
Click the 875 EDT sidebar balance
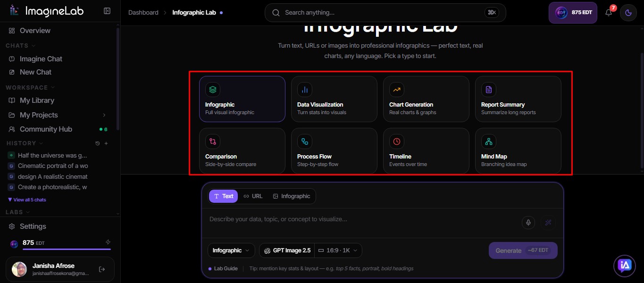point(33,243)
